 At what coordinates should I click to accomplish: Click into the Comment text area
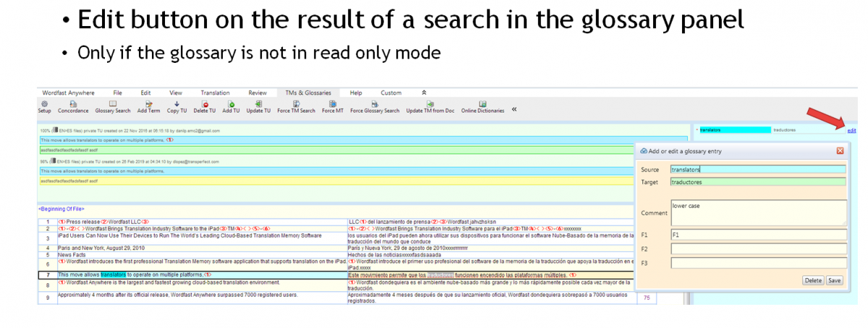pyautogui.click(x=757, y=212)
